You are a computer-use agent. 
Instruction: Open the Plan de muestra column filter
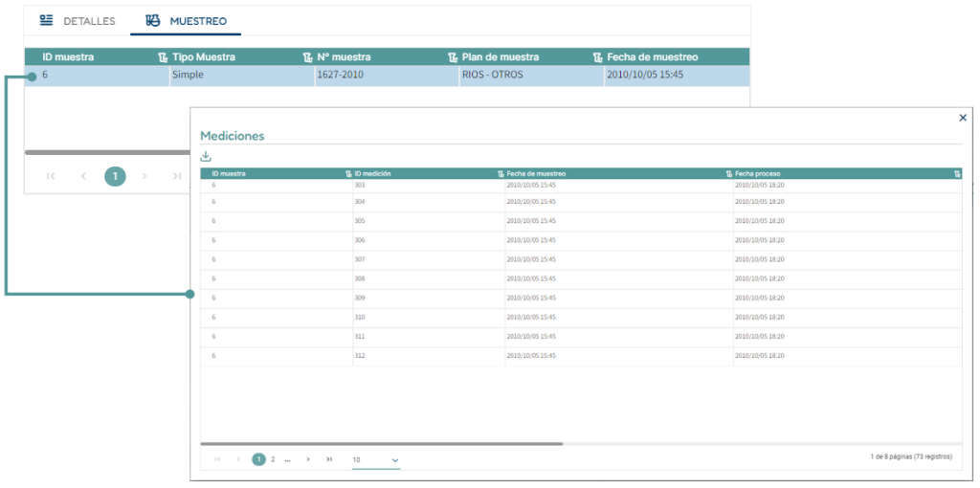pyautogui.click(x=598, y=57)
